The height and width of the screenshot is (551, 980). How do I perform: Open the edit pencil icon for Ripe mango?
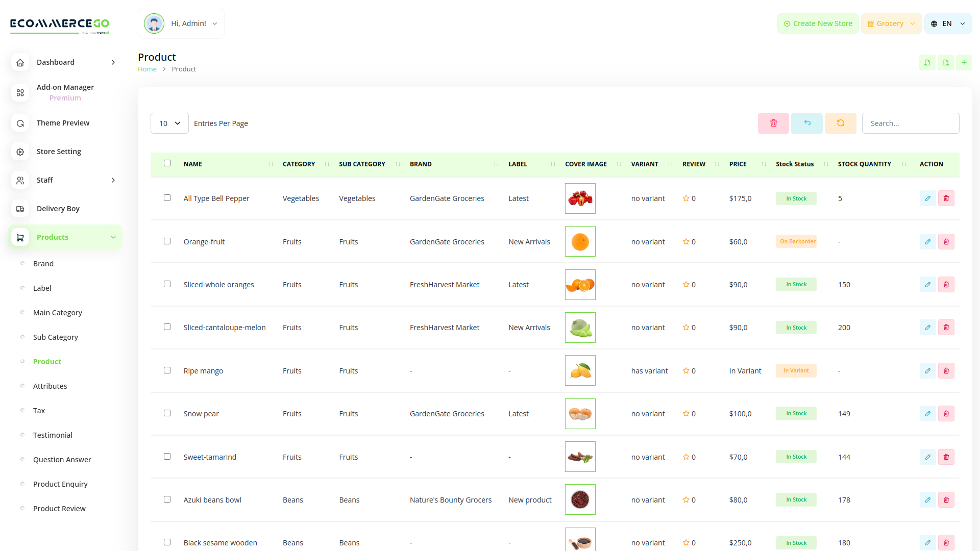coord(927,370)
